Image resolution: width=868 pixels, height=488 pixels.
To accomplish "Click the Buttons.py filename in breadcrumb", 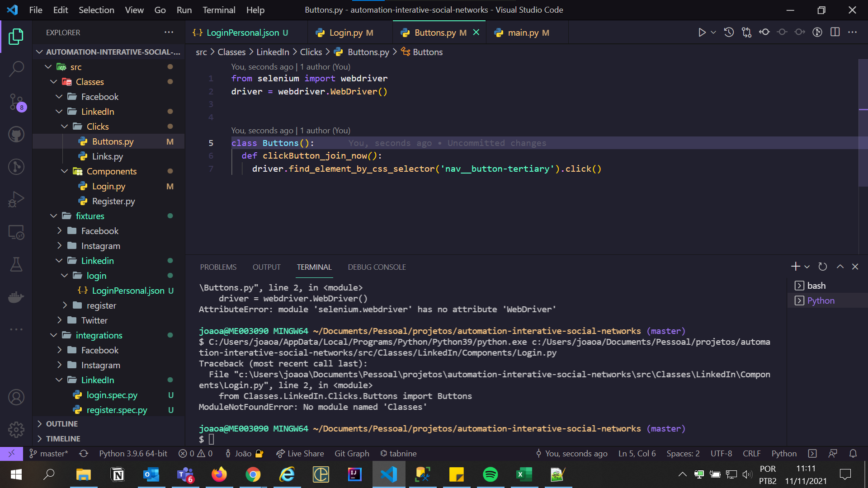I will point(368,52).
